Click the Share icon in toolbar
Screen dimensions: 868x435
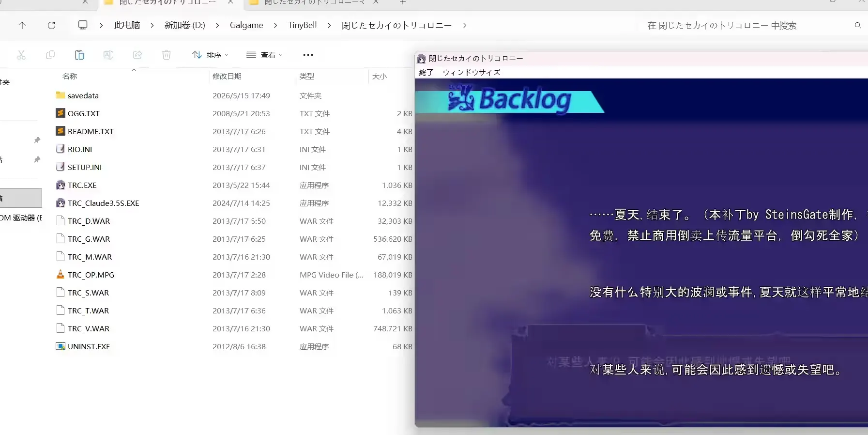[x=137, y=55]
